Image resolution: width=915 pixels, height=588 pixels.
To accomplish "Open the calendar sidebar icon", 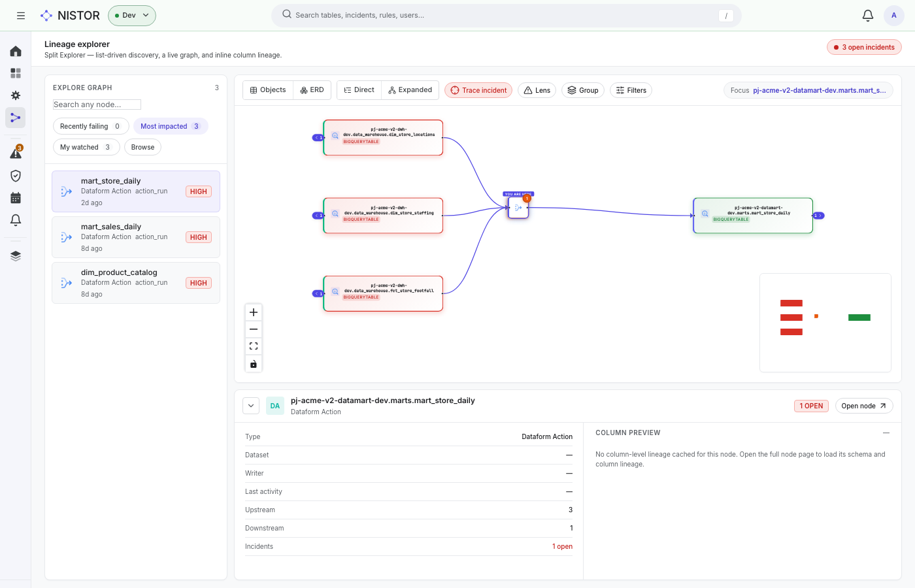I will tap(16, 198).
